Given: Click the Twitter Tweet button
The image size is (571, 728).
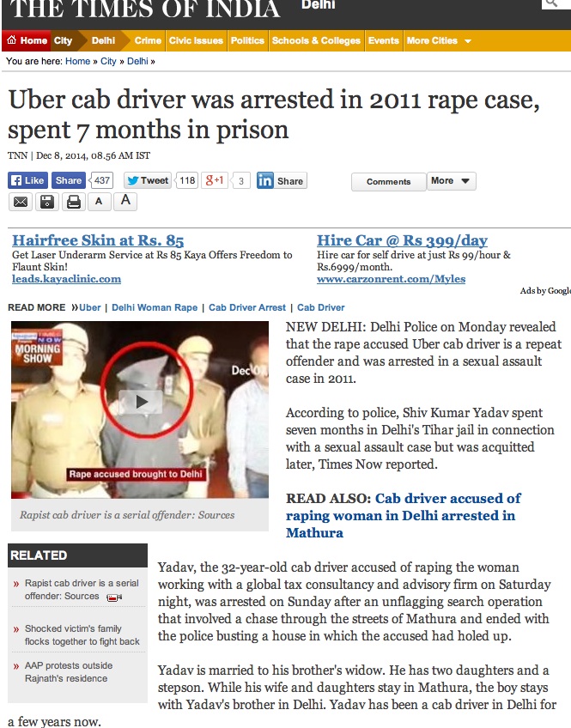Looking at the screenshot, I should click(x=148, y=180).
